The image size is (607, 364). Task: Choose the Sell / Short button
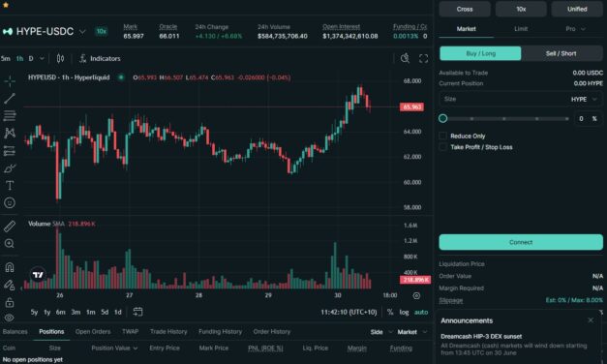[x=561, y=53]
